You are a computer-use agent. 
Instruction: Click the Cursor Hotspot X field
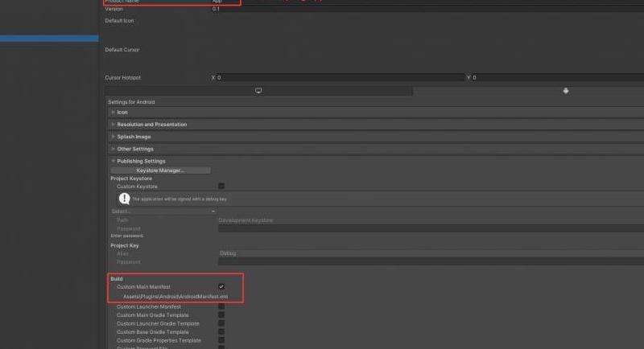point(338,78)
